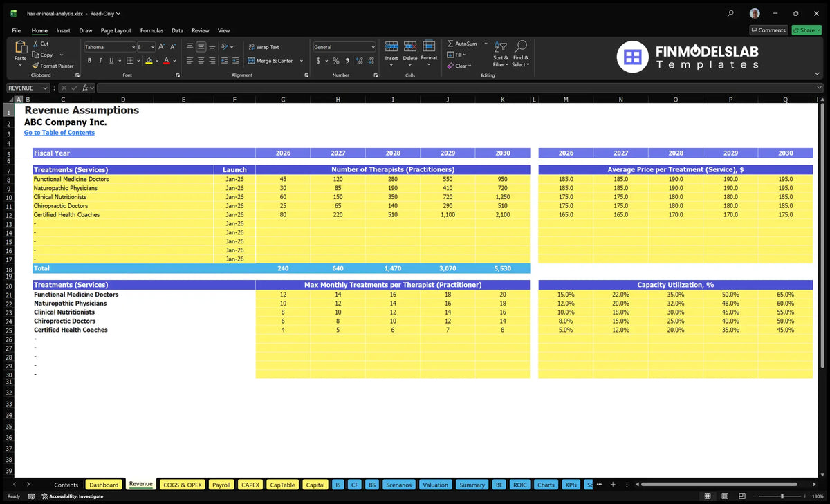The width and height of the screenshot is (830, 504).
Task: Apply the Borders icon
Action: pos(129,61)
